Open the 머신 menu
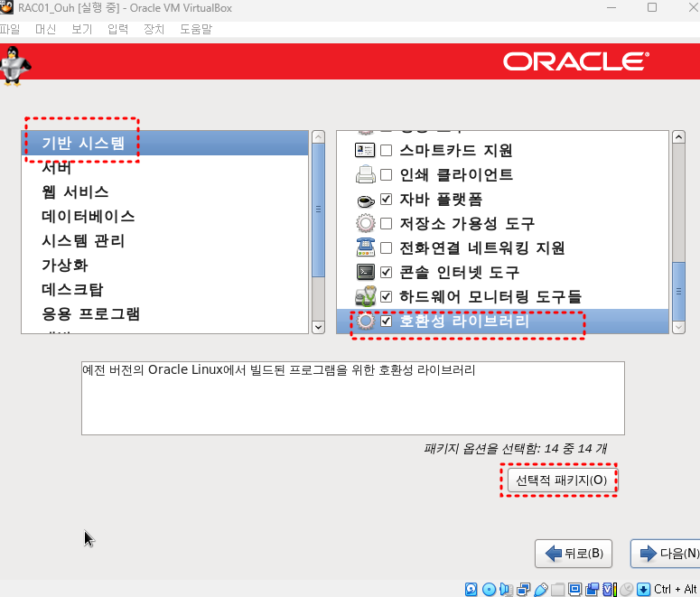This screenshot has height=597, width=700. pyautogui.click(x=45, y=30)
